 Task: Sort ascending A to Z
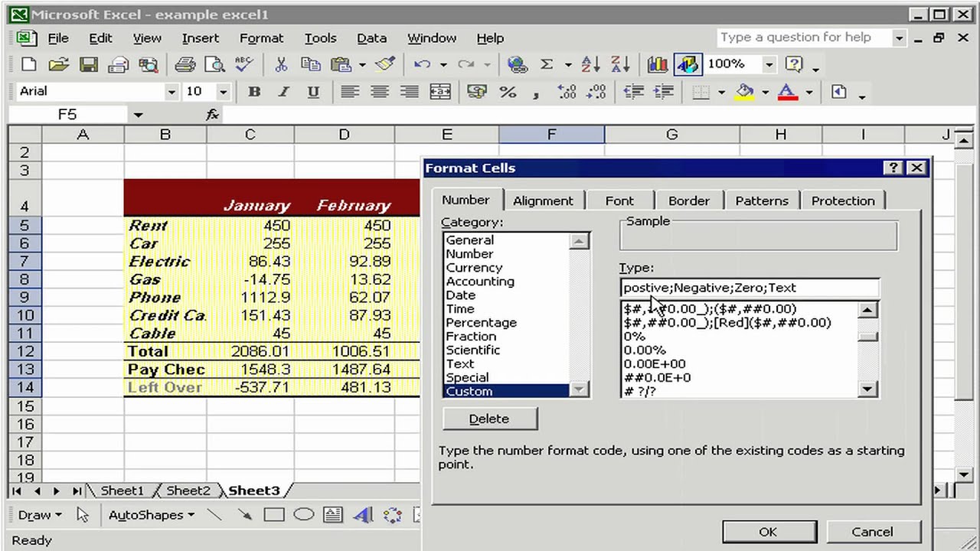coord(590,65)
